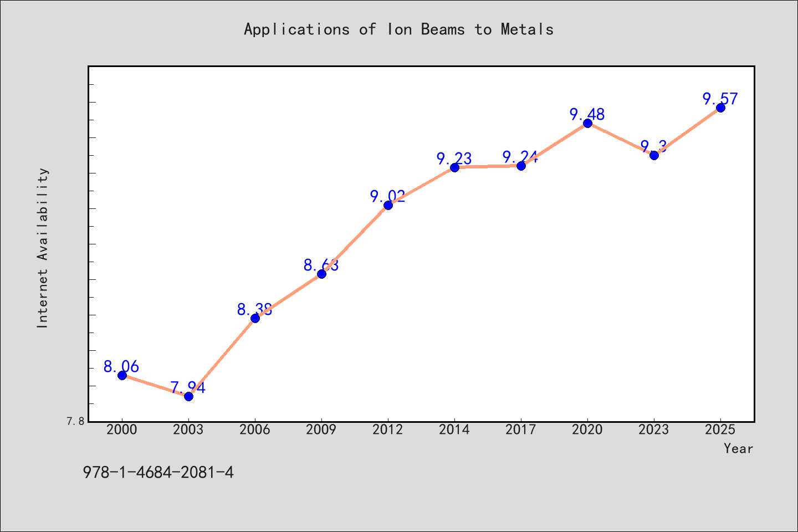Click the value label '9.02'

(388, 196)
